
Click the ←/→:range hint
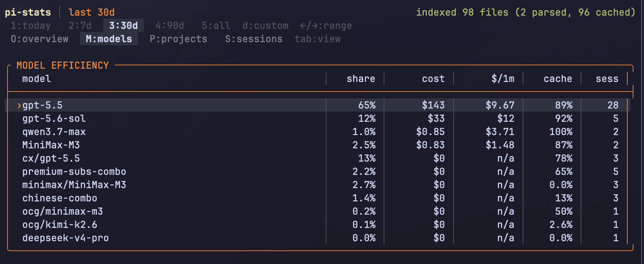pyautogui.click(x=326, y=26)
